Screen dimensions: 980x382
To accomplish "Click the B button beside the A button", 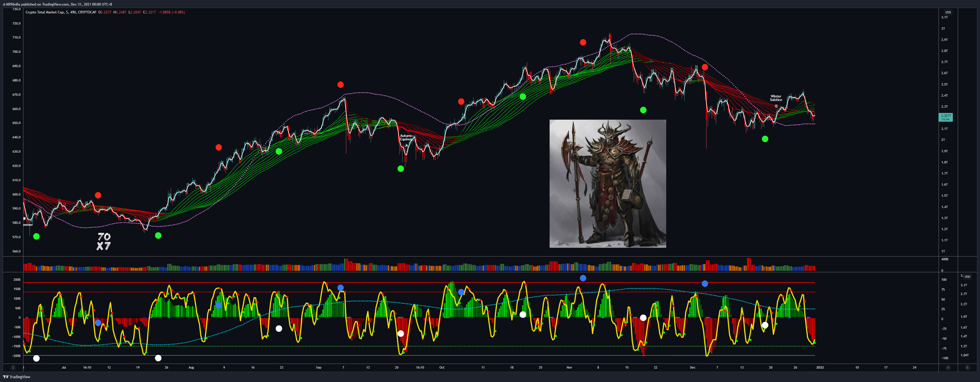I will [x=967, y=368].
